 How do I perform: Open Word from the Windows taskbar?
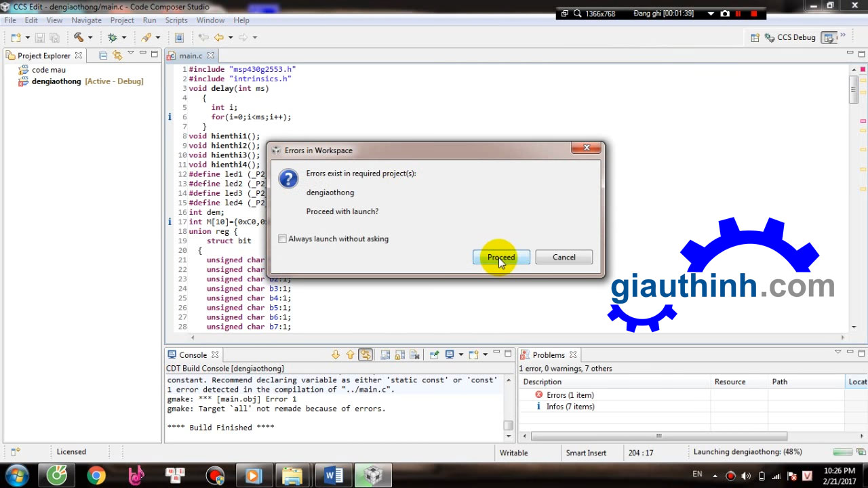[334, 475]
